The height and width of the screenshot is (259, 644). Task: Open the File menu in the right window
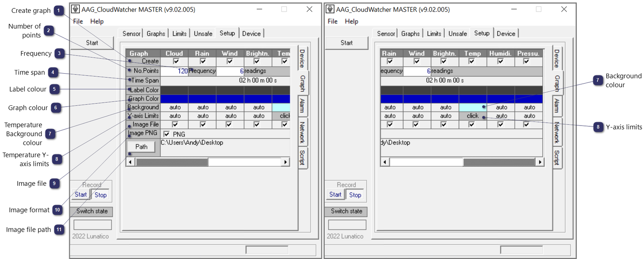(332, 21)
